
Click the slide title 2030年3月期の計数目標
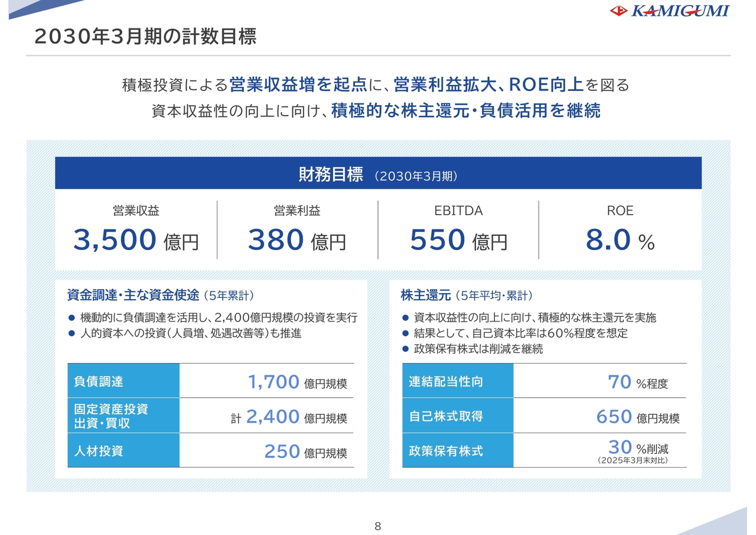(x=145, y=36)
